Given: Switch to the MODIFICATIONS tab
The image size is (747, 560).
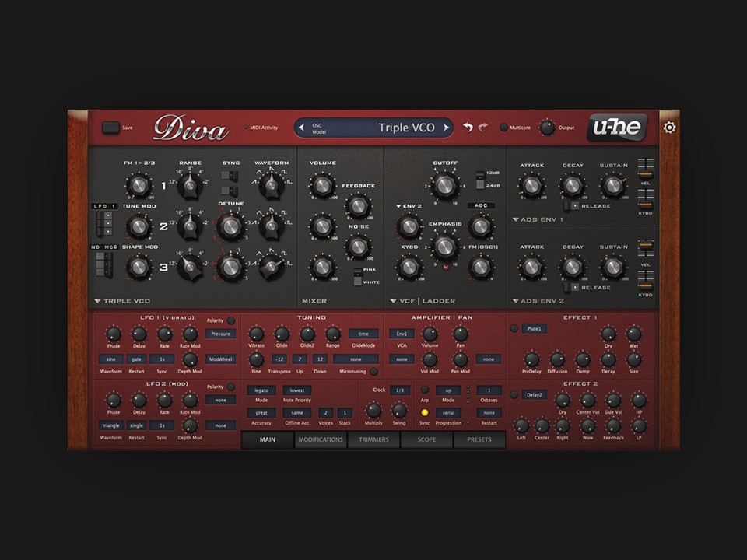Looking at the screenshot, I should 321,439.
